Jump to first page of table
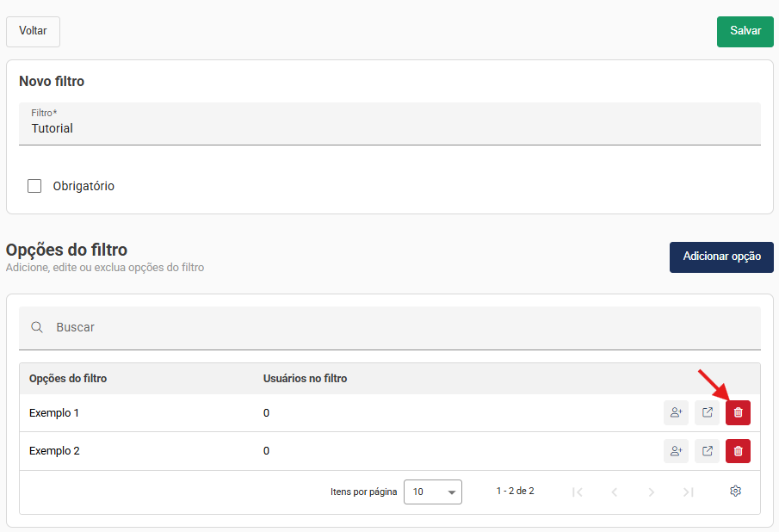 pos(578,492)
